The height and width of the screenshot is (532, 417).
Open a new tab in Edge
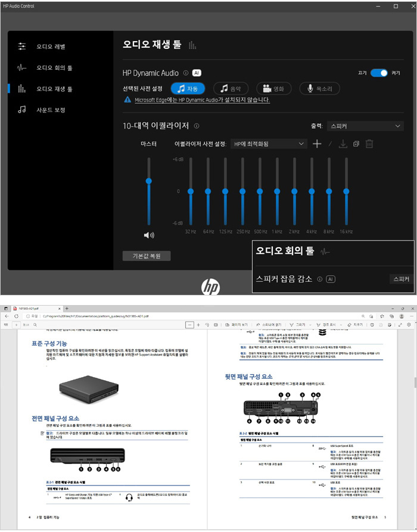coord(67,309)
